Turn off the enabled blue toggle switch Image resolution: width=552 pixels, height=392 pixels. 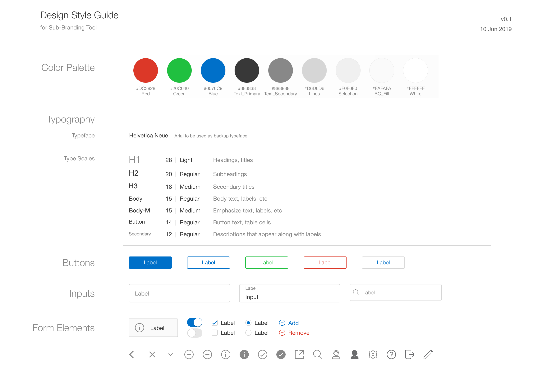(x=195, y=322)
